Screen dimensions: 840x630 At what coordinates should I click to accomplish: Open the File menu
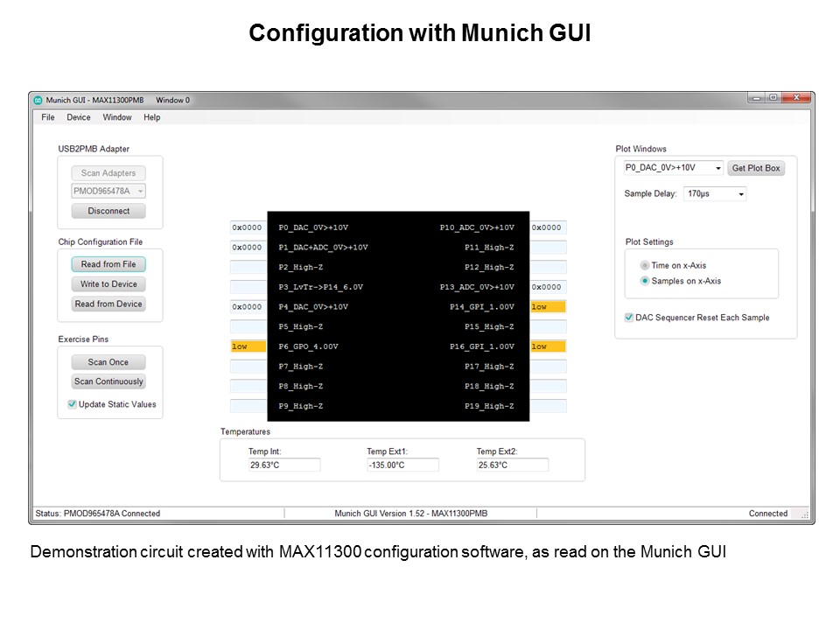(47, 117)
